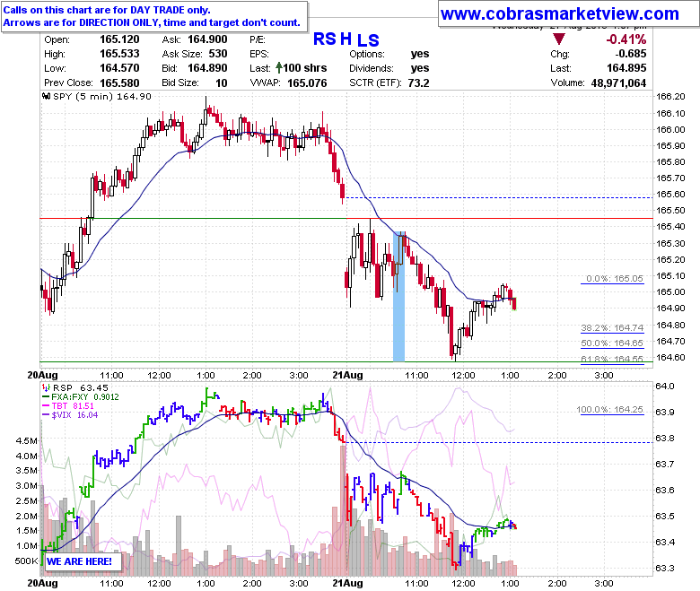Click the blue highlighted time band on the SPY chart

(398, 296)
